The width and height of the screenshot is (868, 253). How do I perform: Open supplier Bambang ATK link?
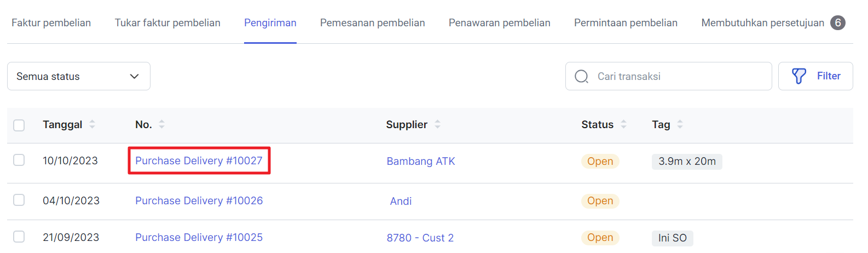coord(421,161)
